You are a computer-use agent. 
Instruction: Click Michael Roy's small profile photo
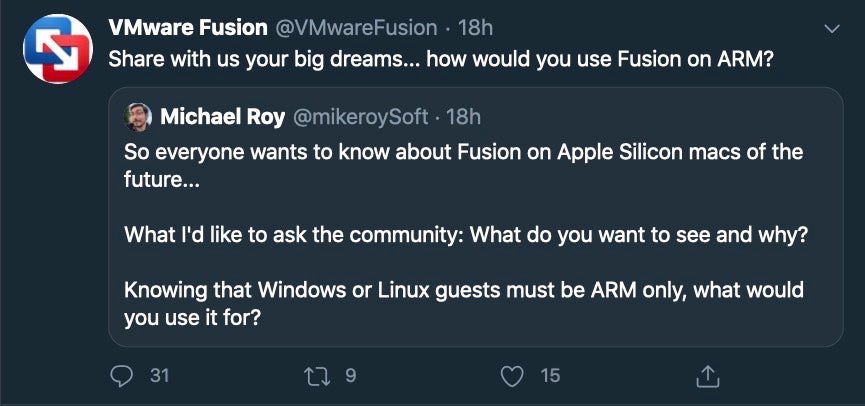138,117
